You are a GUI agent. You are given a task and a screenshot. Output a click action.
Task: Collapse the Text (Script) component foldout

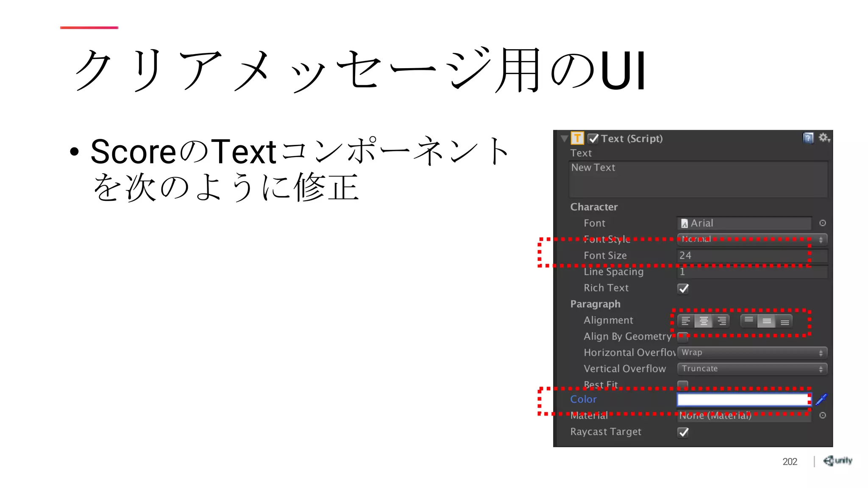(x=564, y=139)
